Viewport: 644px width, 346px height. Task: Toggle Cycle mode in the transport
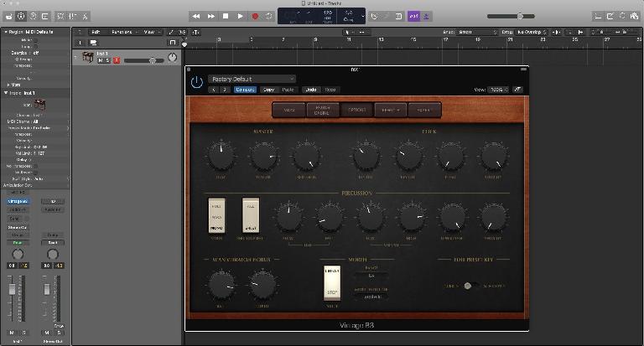point(269,17)
